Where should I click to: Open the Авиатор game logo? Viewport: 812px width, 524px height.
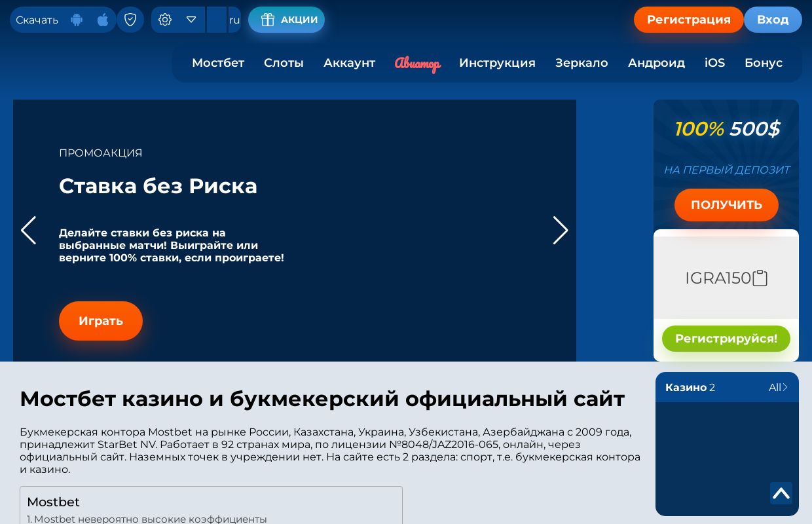point(418,64)
